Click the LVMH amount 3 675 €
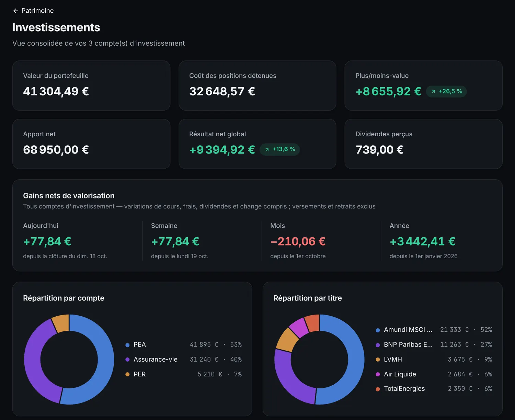Viewport: 515px width, 420px height. point(460,359)
